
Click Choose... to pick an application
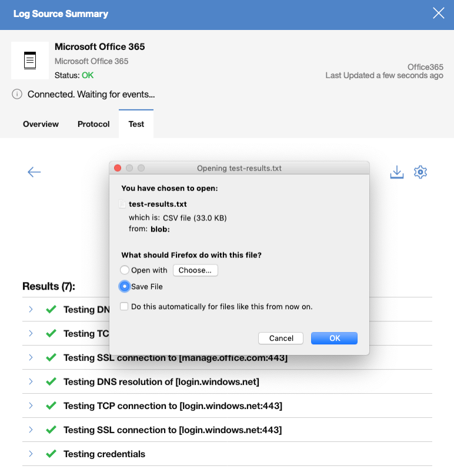click(195, 270)
